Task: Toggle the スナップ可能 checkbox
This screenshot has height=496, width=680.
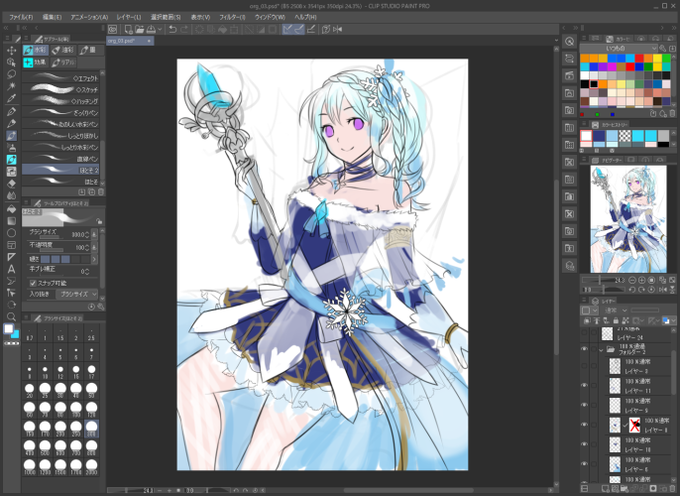Action: [33, 283]
